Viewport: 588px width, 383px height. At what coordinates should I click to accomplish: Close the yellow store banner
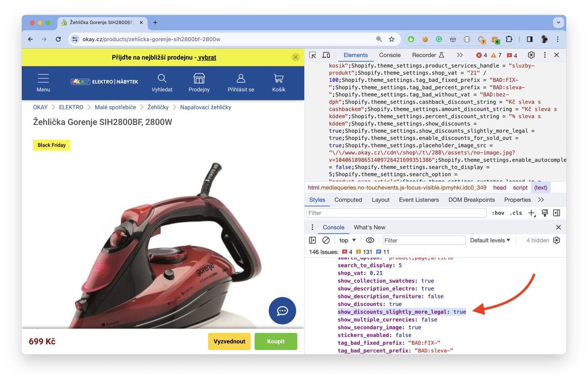[295, 57]
